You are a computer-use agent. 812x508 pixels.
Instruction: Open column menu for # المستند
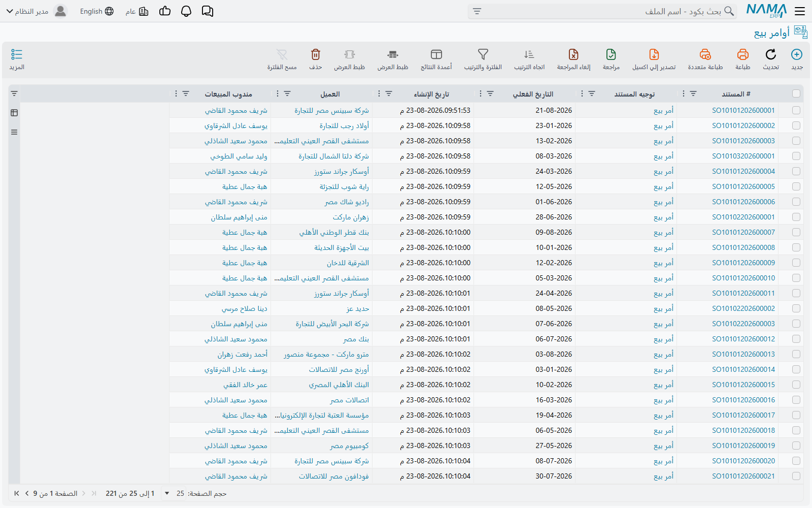click(x=684, y=93)
